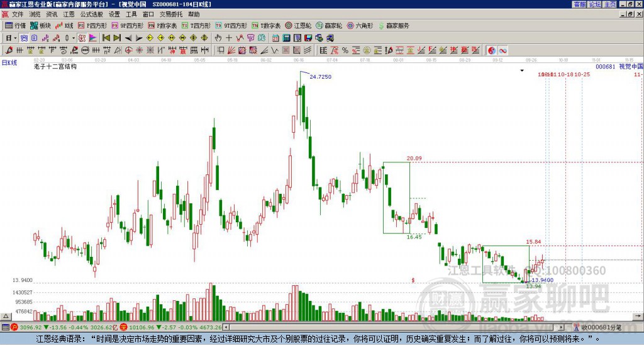Viewport: 644px width, 345px height.
Task: Open the T四方形 tool
Action: (x=196, y=25)
